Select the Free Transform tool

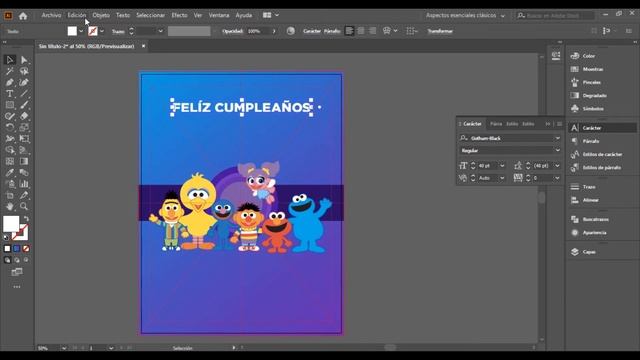coord(24,139)
